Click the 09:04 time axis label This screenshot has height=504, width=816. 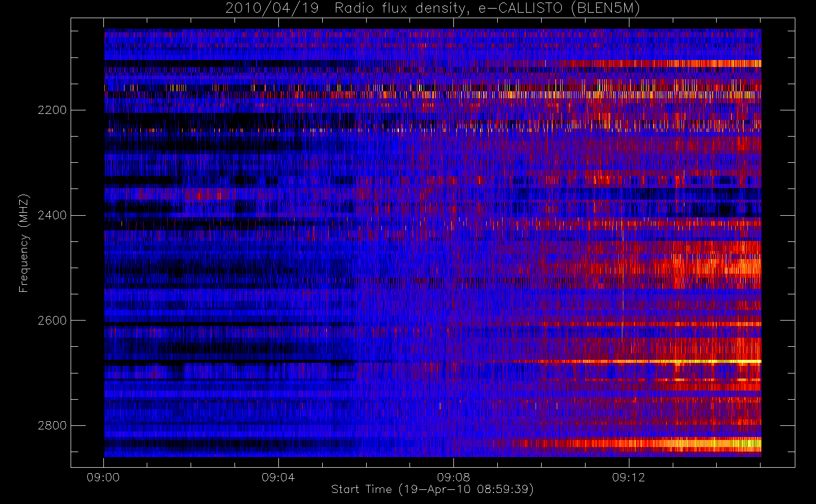point(278,477)
